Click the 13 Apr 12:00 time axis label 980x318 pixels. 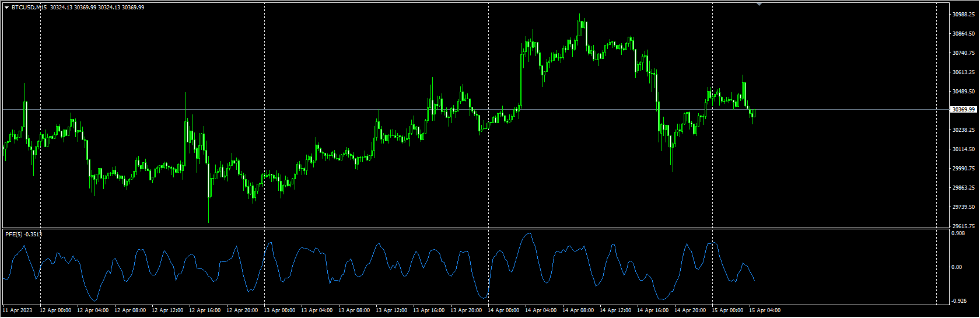(x=391, y=310)
